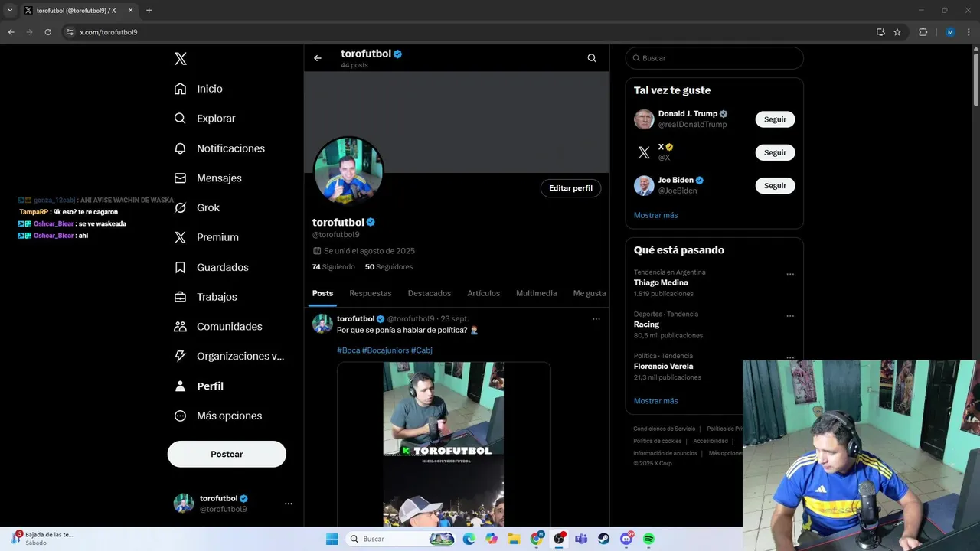Open the tab search dropdown arrow
Screen dimensions: 980x551
point(10,10)
